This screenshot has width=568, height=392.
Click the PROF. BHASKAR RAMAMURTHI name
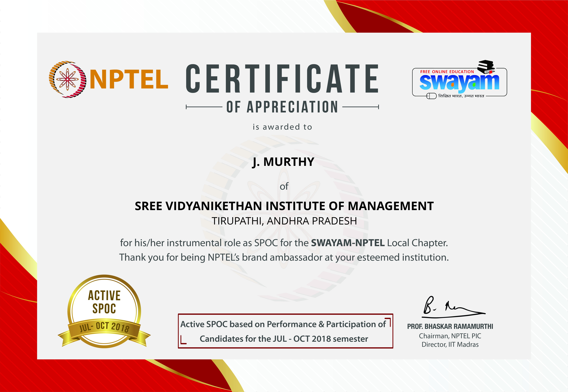click(450, 326)
